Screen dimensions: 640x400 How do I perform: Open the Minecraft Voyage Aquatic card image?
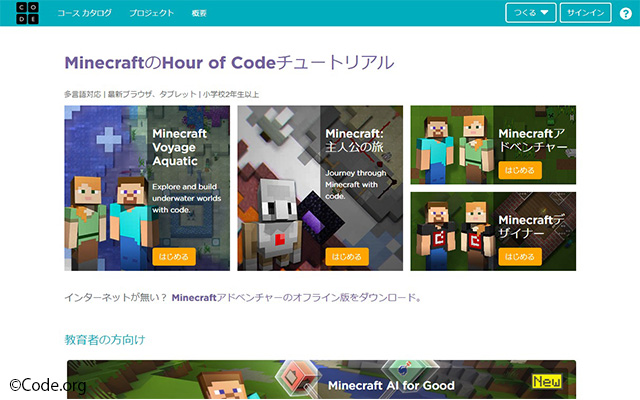147,188
